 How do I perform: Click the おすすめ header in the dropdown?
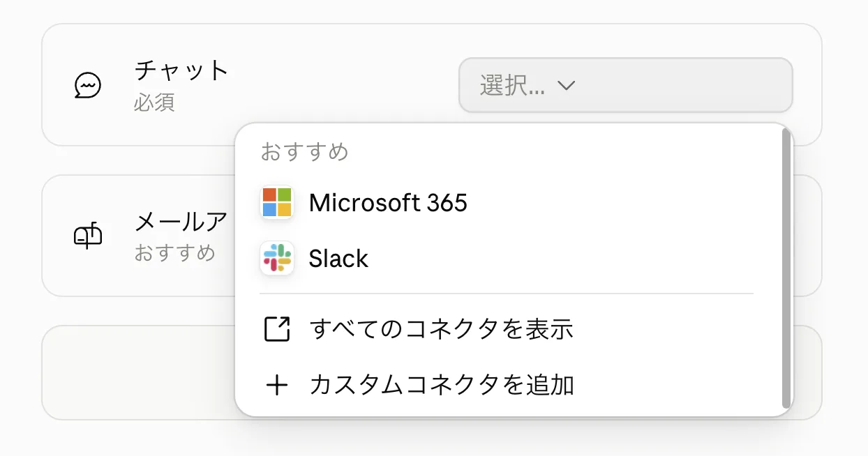click(304, 152)
